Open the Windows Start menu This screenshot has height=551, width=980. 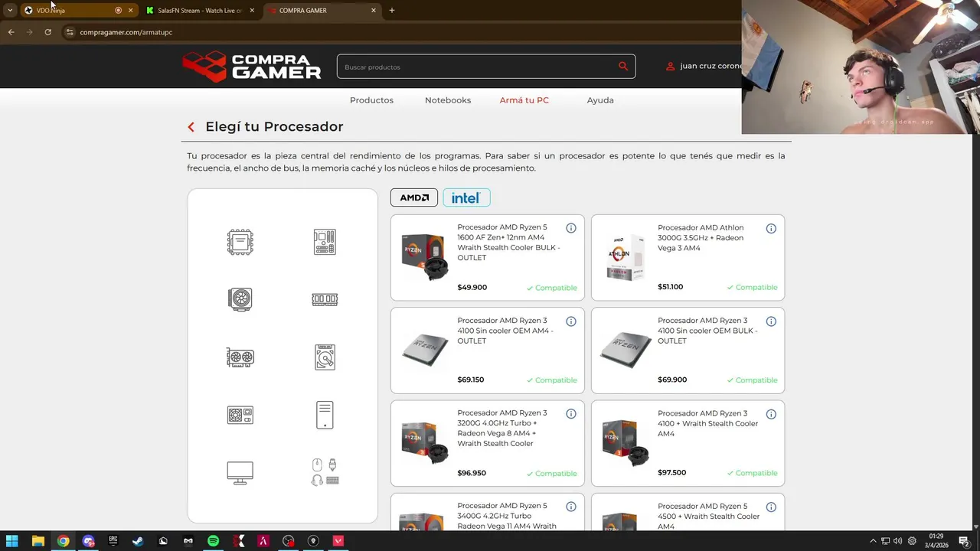[12, 541]
